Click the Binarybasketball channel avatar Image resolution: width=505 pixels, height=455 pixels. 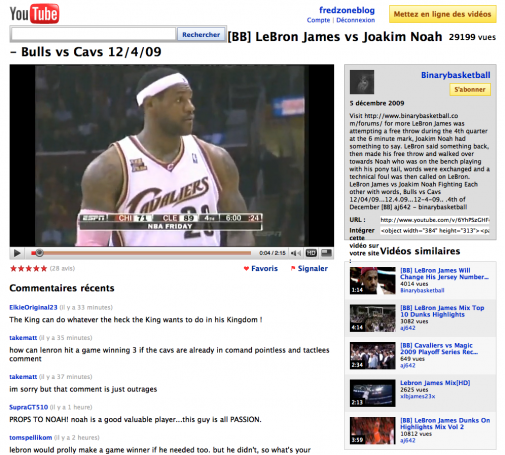(x=362, y=82)
